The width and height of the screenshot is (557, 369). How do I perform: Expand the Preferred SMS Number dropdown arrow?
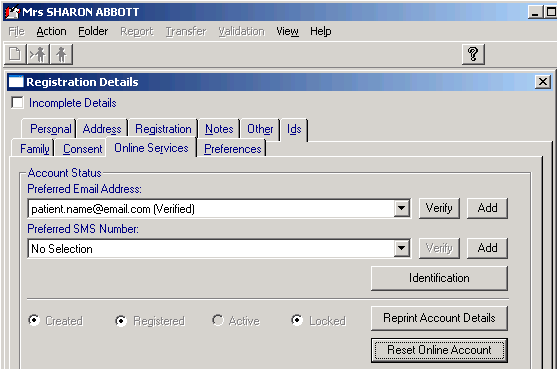[x=401, y=248]
